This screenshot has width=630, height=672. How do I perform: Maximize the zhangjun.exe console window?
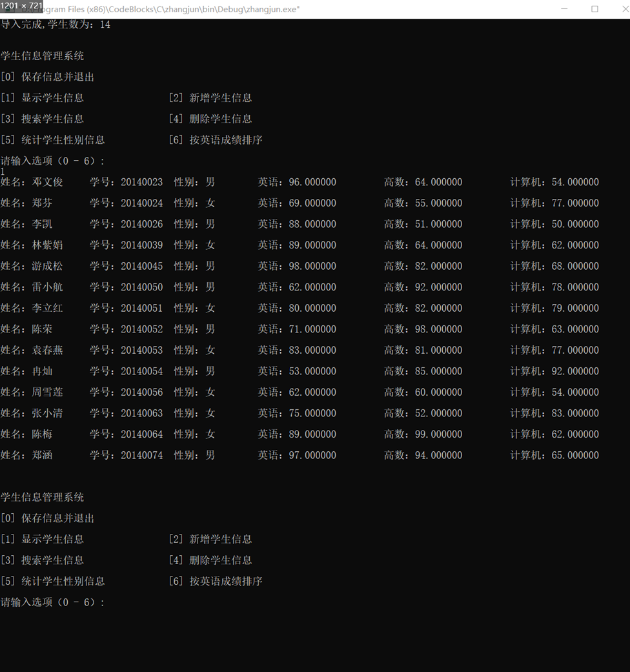coord(594,8)
